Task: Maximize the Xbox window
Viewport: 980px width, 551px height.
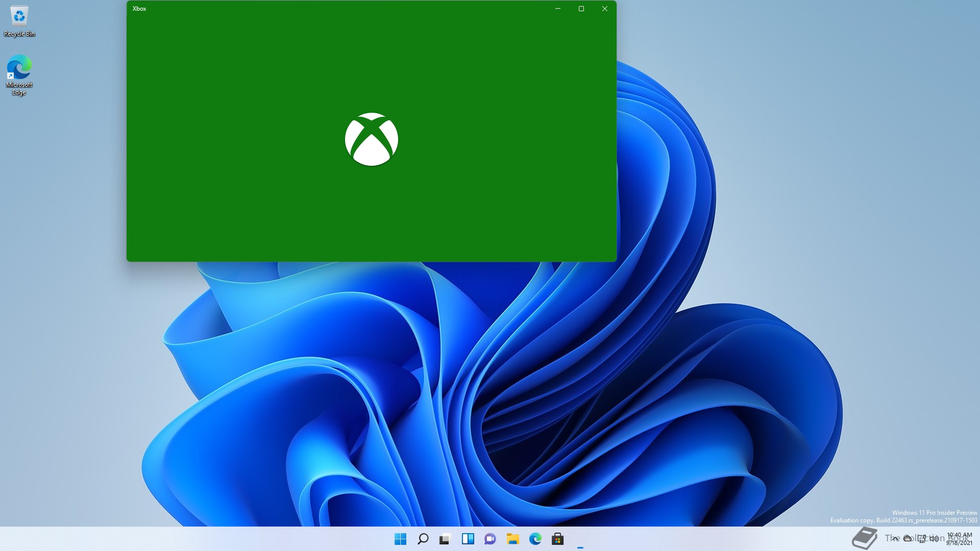Action: pos(581,9)
